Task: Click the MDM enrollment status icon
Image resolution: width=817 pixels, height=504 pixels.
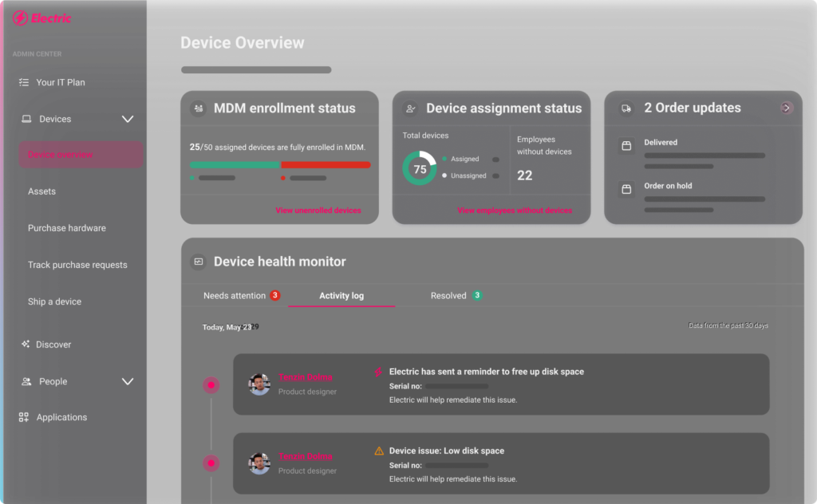Action: pyautogui.click(x=198, y=108)
